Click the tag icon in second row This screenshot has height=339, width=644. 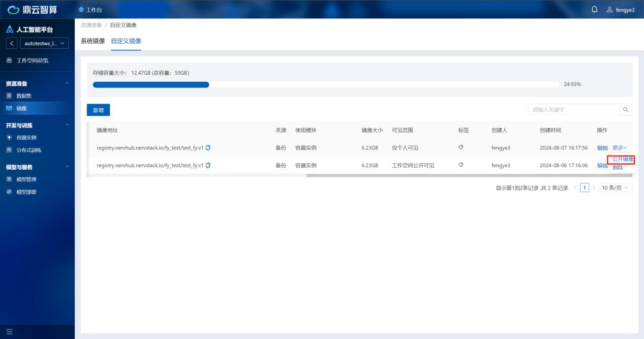tap(461, 165)
